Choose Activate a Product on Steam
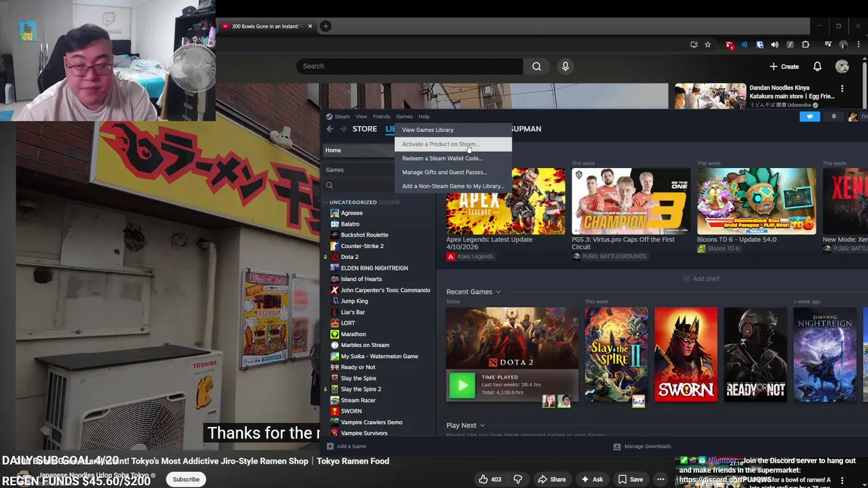Screen dimensions: 868x488 click(453, 144)
